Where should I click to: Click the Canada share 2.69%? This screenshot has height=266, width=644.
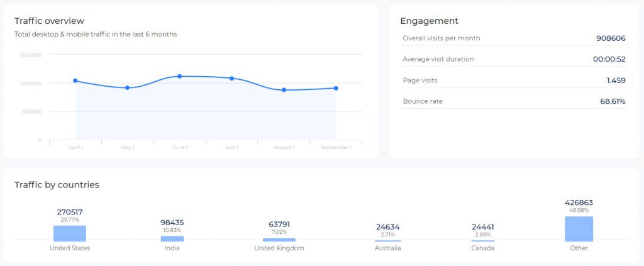point(483,235)
